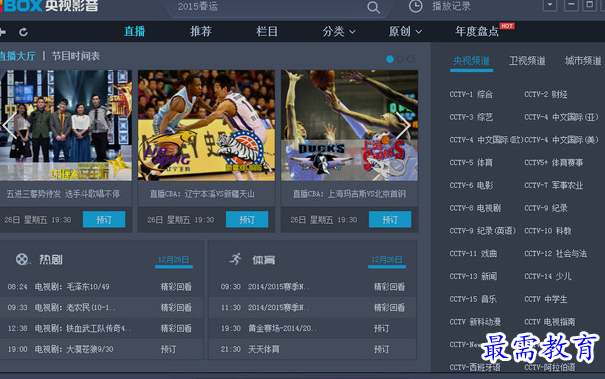Select the 城市频道 tab
This screenshot has height=379, width=605.
pos(583,61)
